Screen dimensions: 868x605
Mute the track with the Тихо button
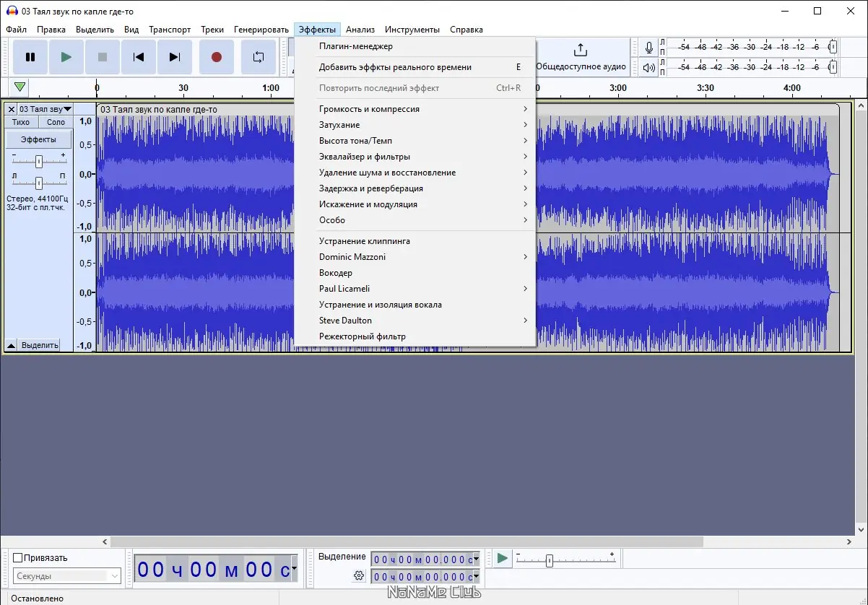[21, 122]
